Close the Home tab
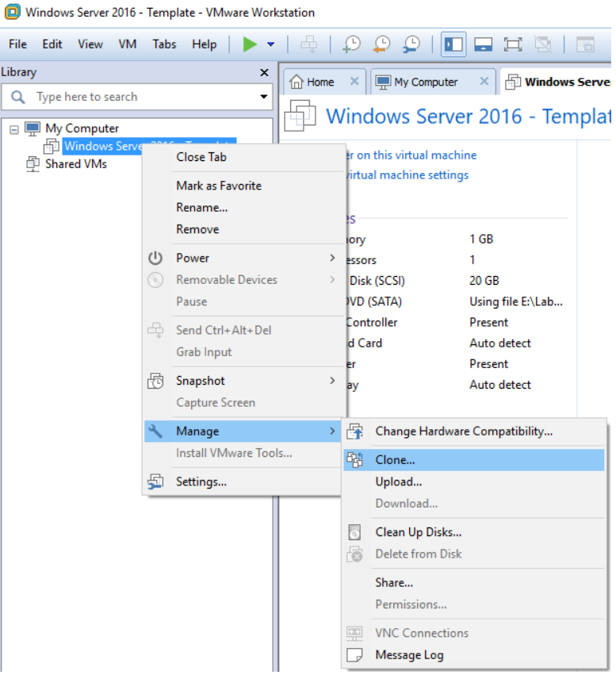This screenshot has height=675, width=616. tap(354, 81)
